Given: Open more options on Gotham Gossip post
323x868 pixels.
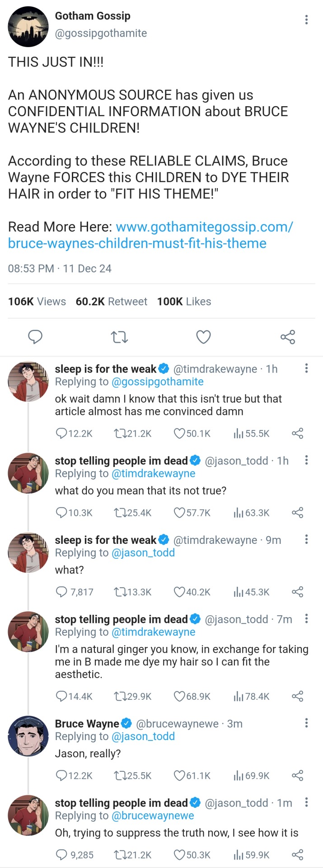Looking at the screenshot, I should 306,19.
